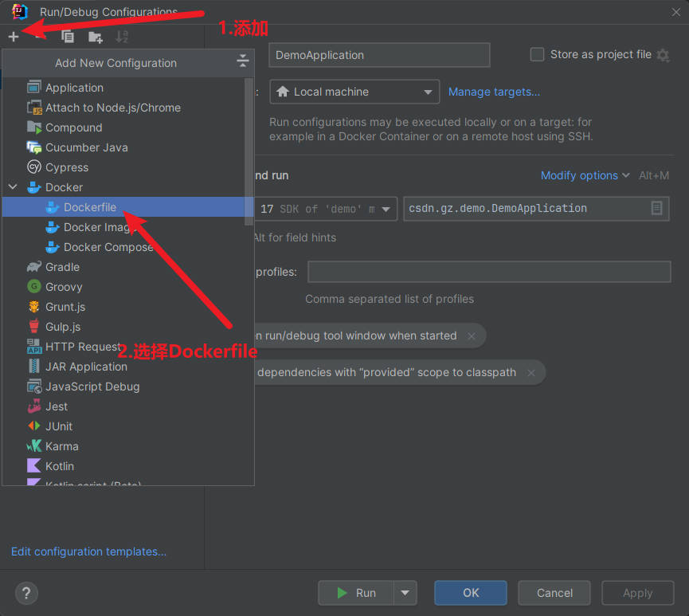Collapse the Add New Configuration popup list
This screenshot has height=616, width=689.
point(243,61)
